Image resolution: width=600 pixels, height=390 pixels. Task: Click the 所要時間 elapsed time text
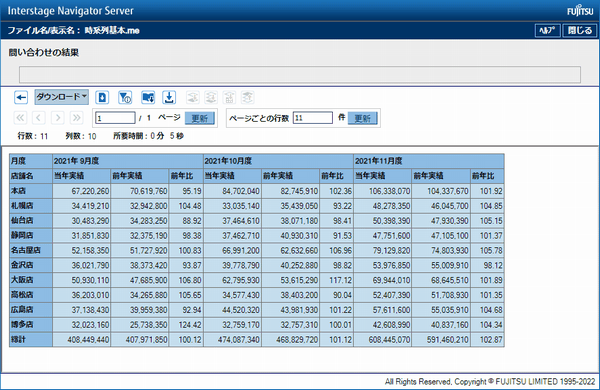tap(148, 136)
